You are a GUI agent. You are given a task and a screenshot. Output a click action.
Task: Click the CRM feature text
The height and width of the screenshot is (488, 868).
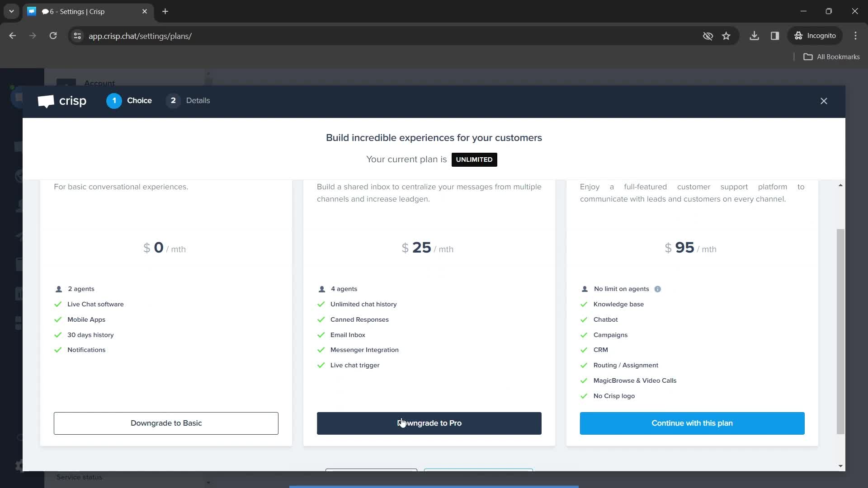601,350
